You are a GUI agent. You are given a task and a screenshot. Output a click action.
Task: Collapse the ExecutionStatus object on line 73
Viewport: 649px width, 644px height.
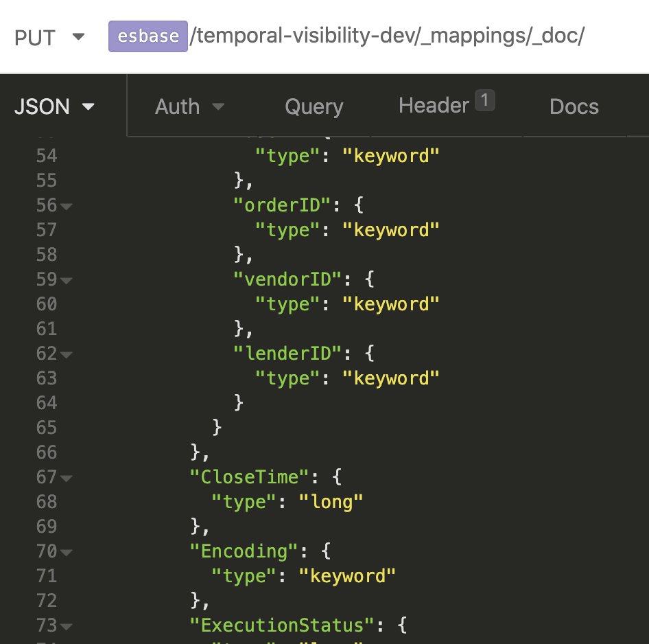(x=65, y=625)
